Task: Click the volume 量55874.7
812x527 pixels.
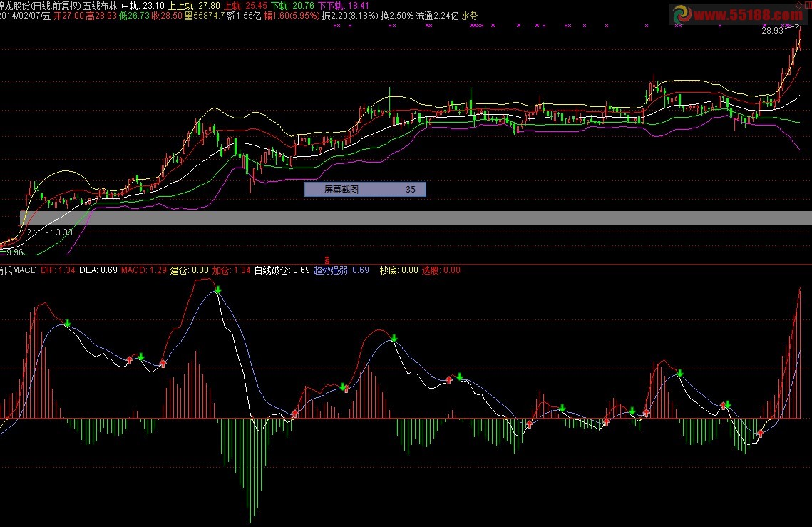Action: pyautogui.click(x=205, y=16)
